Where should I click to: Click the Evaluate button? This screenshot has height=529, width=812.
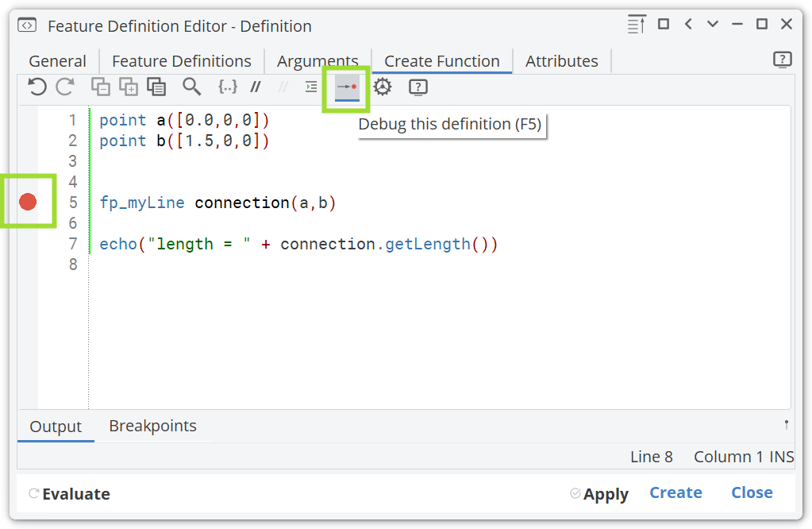(x=69, y=494)
